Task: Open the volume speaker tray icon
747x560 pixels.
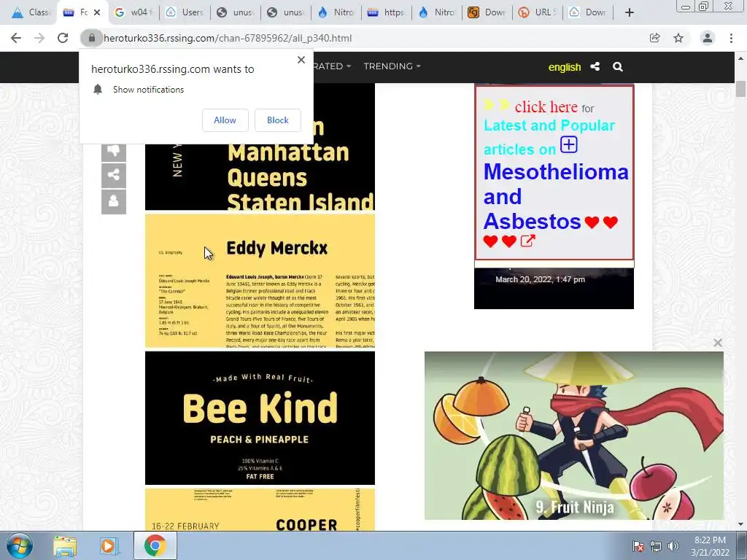Action: (x=673, y=546)
